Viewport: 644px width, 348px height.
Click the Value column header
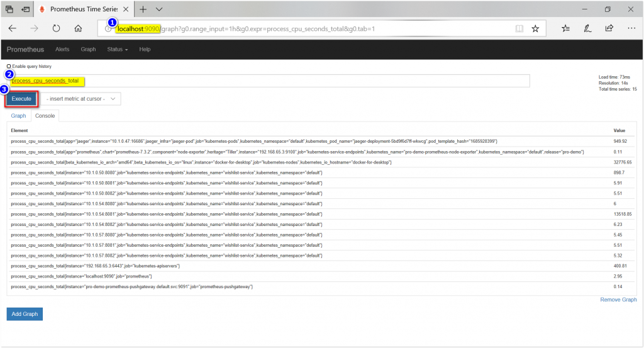click(619, 131)
